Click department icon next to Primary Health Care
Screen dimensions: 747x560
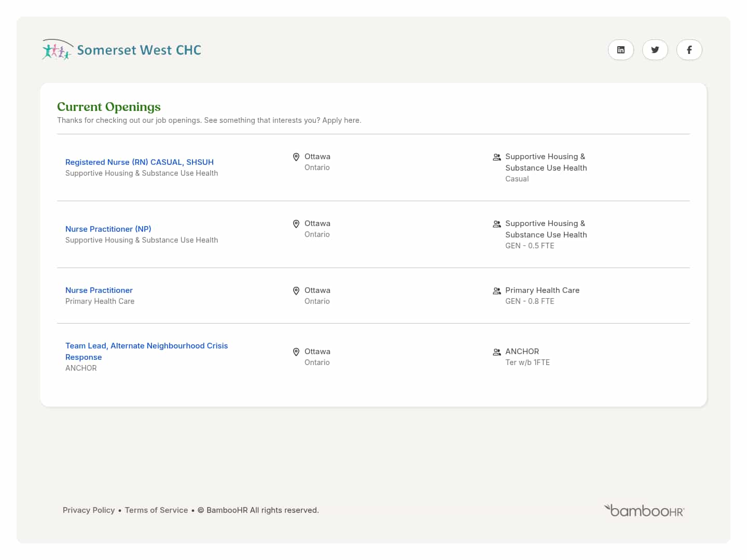(496, 291)
